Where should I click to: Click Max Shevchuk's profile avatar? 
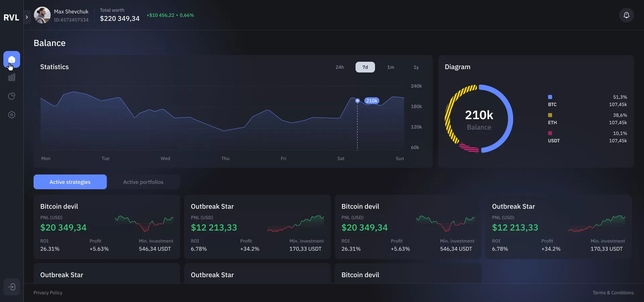(42, 15)
